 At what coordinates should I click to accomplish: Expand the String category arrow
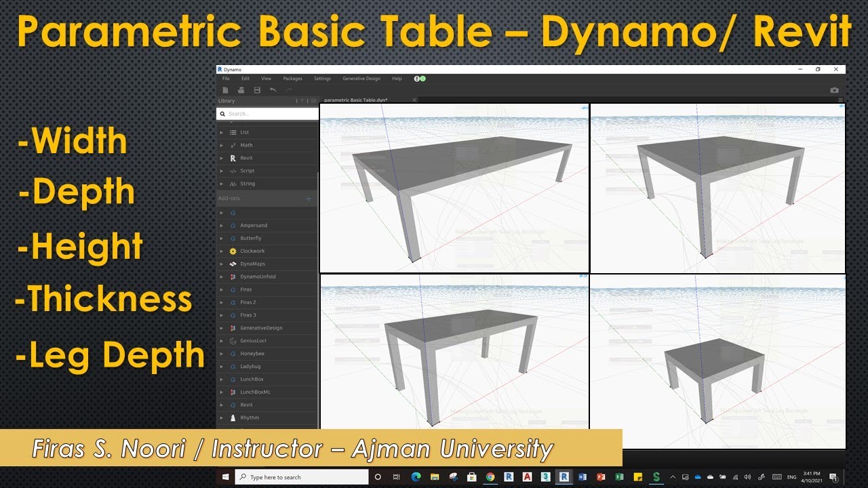[x=222, y=184]
